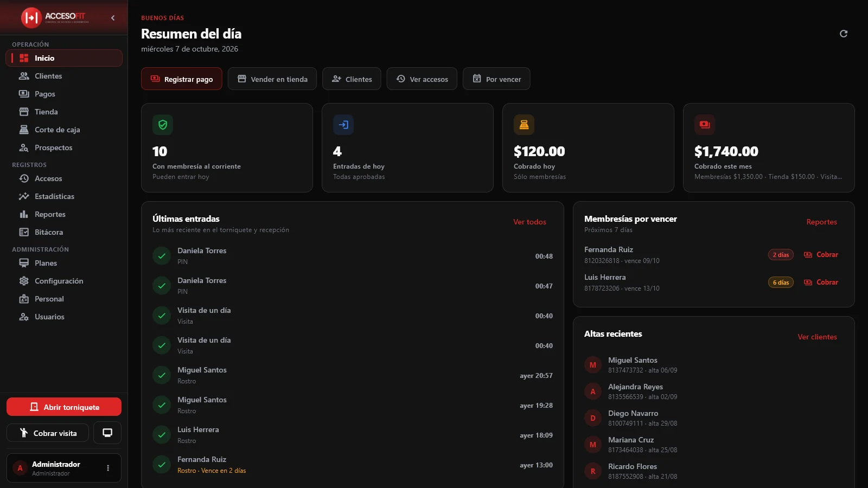Select Tienda in the sidebar
This screenshot has width=868, height=488.
[x=64, y=112]
